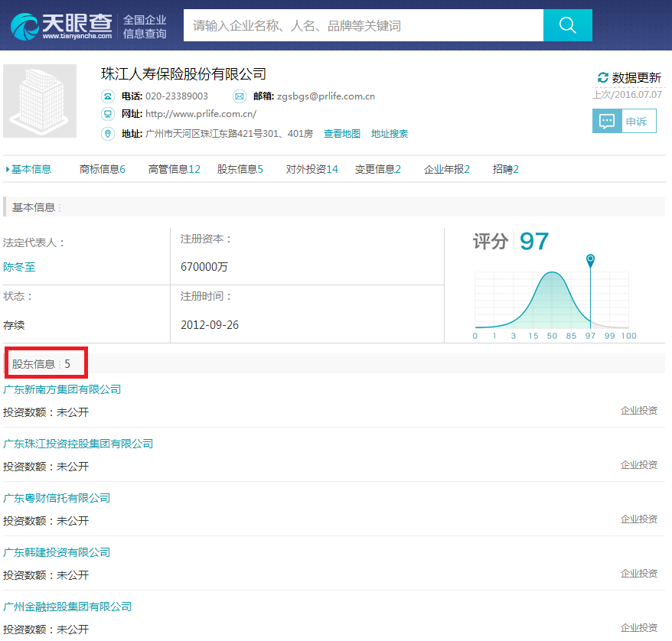Open shareholder 广州金融控股集团有限公司

pyautogui.click(x=67, y=607)
